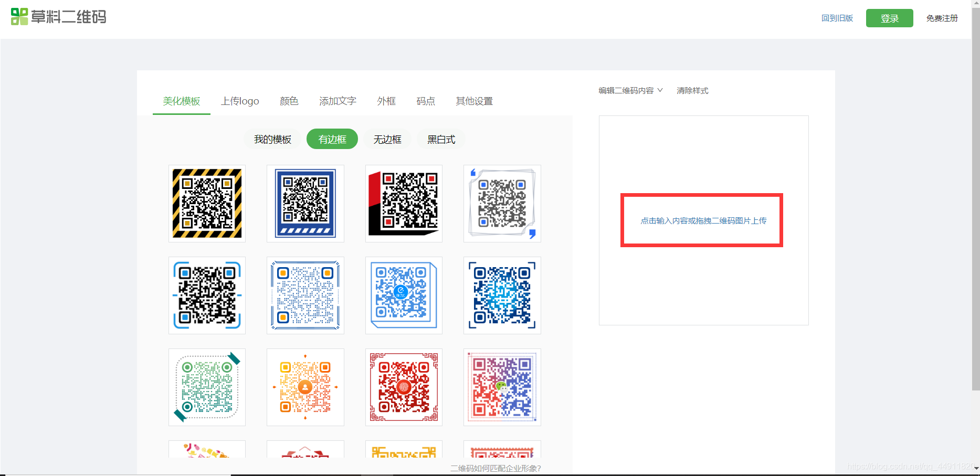The width and height of the screenshot is (980, 476).
Task: Show 我的模板 templates
Action: [272, 139]
